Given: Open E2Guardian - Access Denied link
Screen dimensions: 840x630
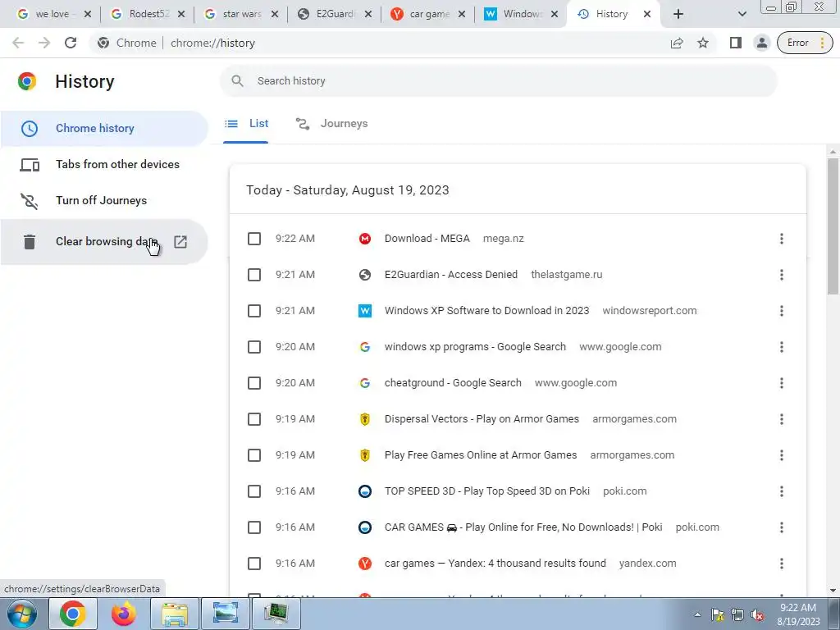Looking at the screenshot, I should 451,275.
